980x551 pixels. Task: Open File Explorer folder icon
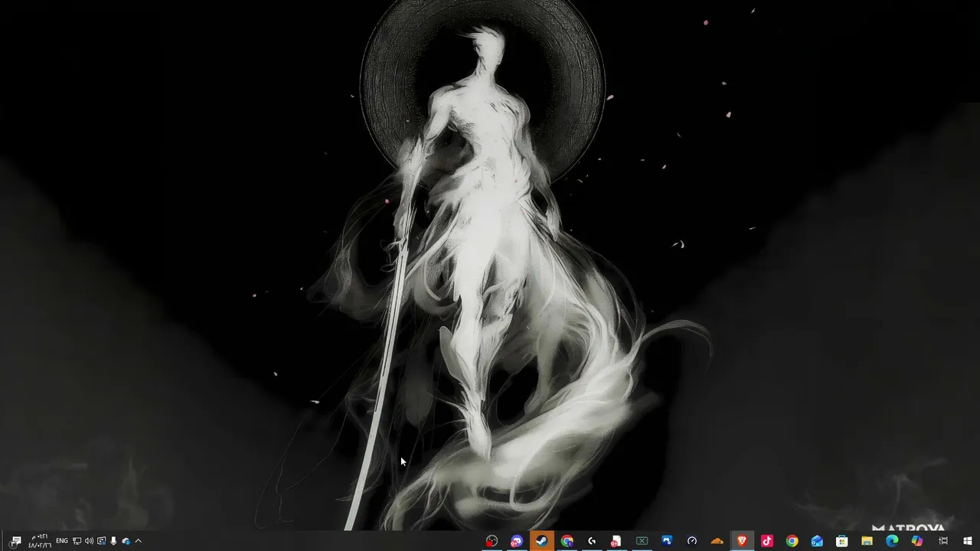(x=867, y=541)
